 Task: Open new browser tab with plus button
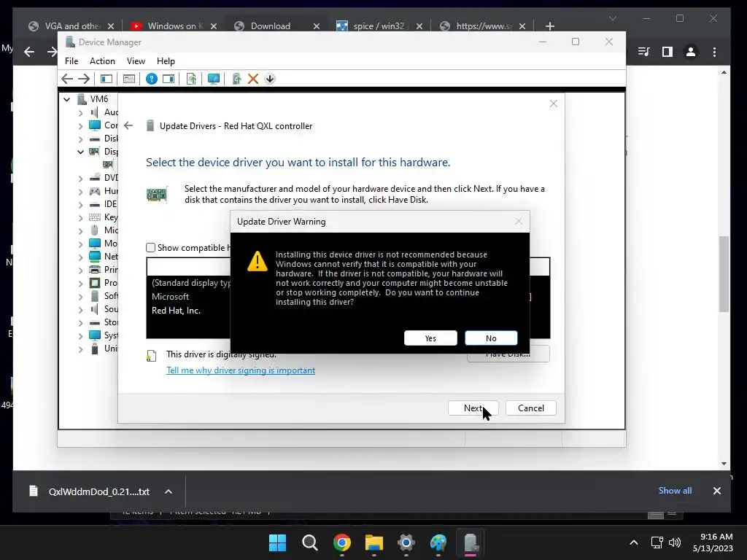coord(550,26)
